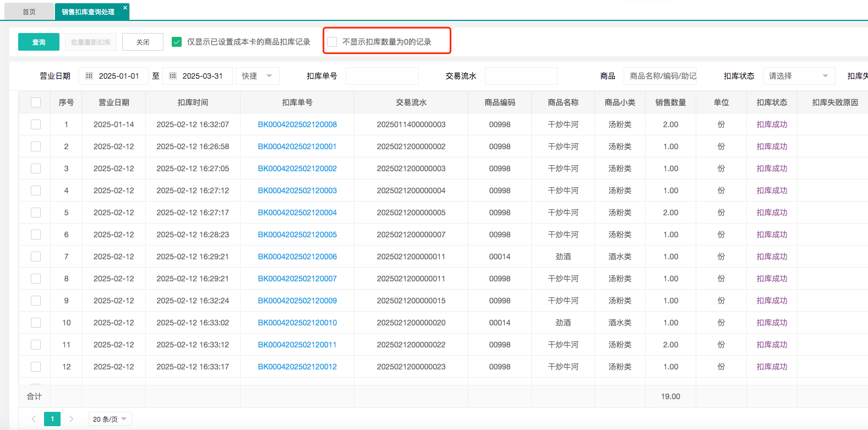Go to previous page arrow
The height and width of the screenshot is (430, 868).
[34, 419]
